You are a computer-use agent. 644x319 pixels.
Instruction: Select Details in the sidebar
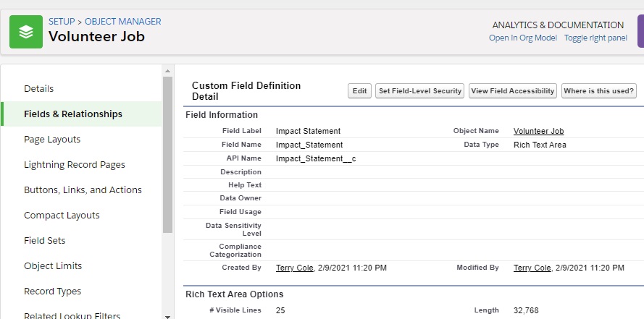click(x=38, y=88)
